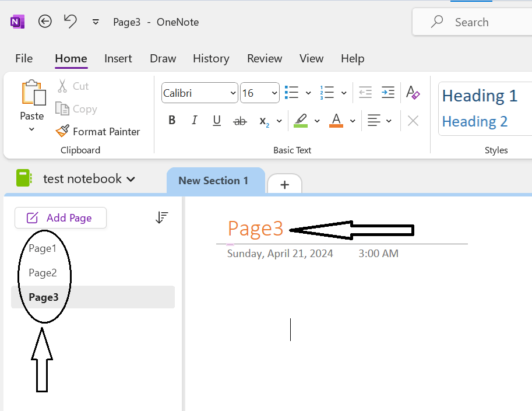Viewport: 532px width, 411px height.
Task: Toggle Bold formatting
Action: (172, 120)
